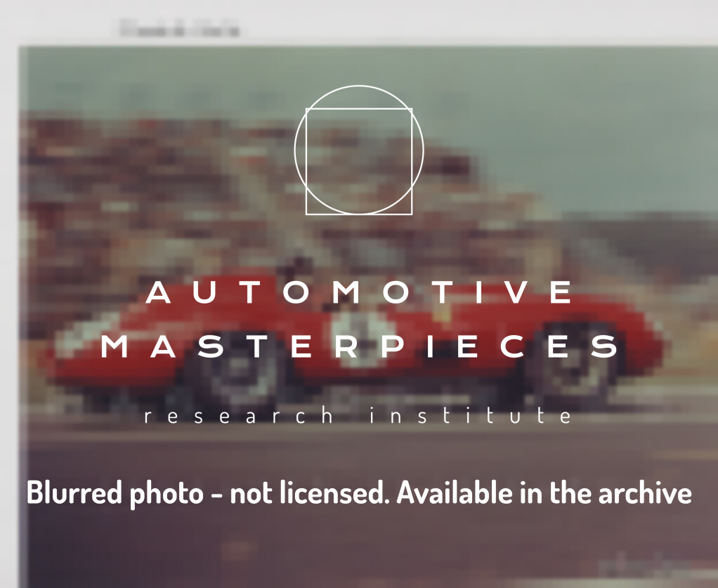The image size is (718, 588).
Task: Click the blurred caption text above photo
Action: (x=180, y=29)
